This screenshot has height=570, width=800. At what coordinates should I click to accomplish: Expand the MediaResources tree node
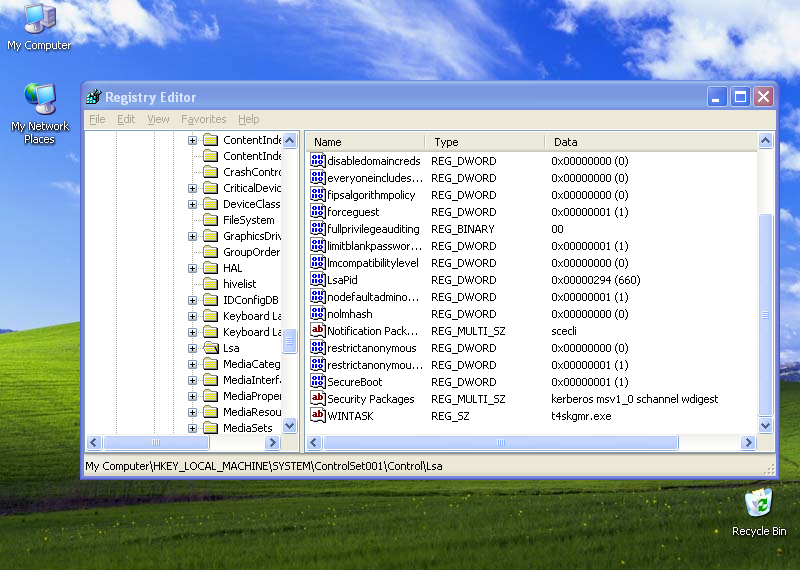(x=192, y=412)
